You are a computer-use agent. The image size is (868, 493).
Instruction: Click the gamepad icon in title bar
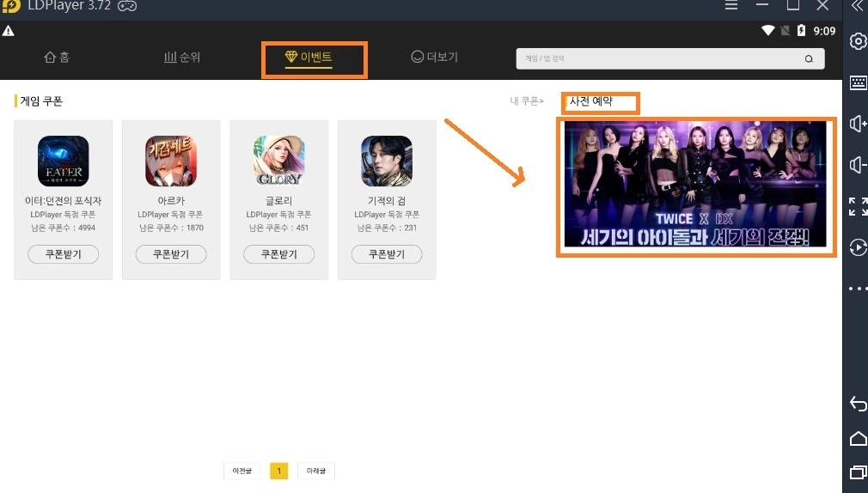click(x=127, y=5)
